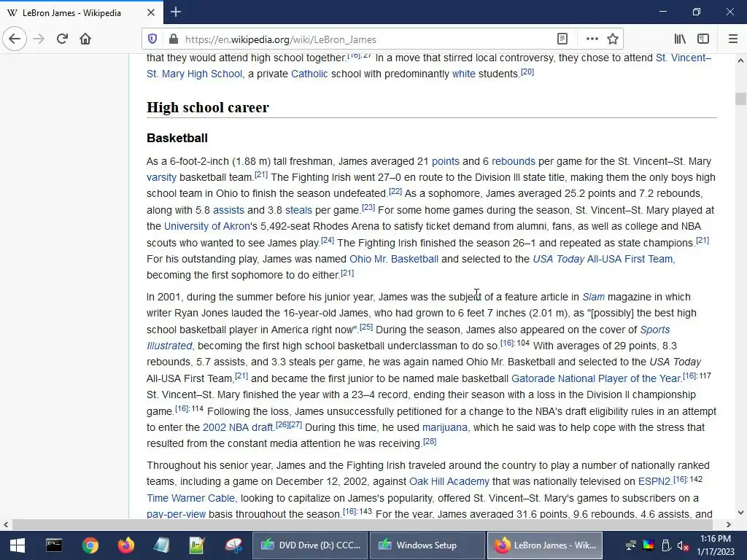Open the ESPN2 link
This screenshot has height=560, width=747.
coord(654,481)
